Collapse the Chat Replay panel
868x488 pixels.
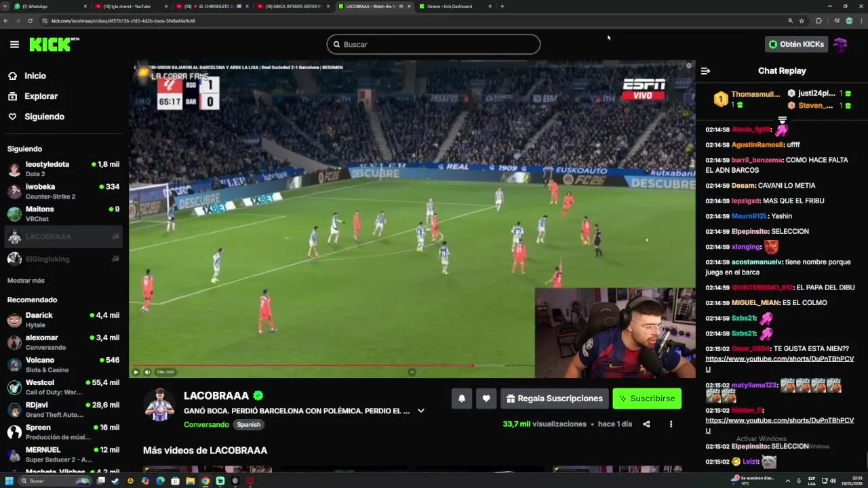705,70
